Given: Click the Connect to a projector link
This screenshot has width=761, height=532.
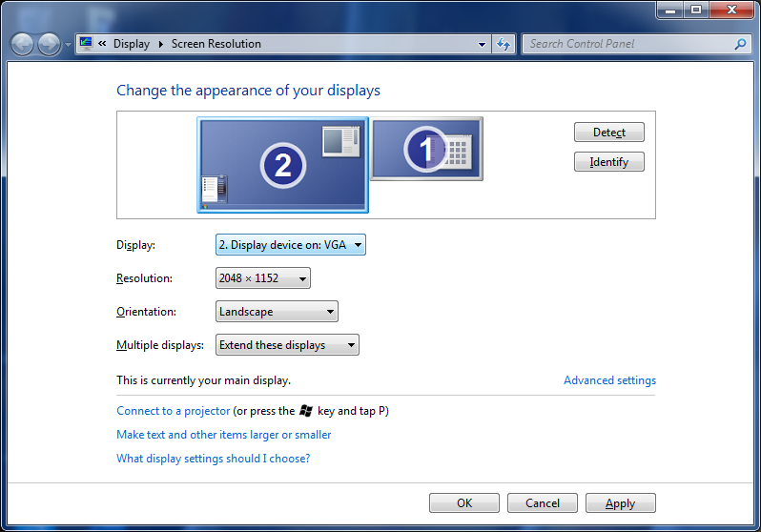Looking at the screenshot, I should tap(173, 411).
